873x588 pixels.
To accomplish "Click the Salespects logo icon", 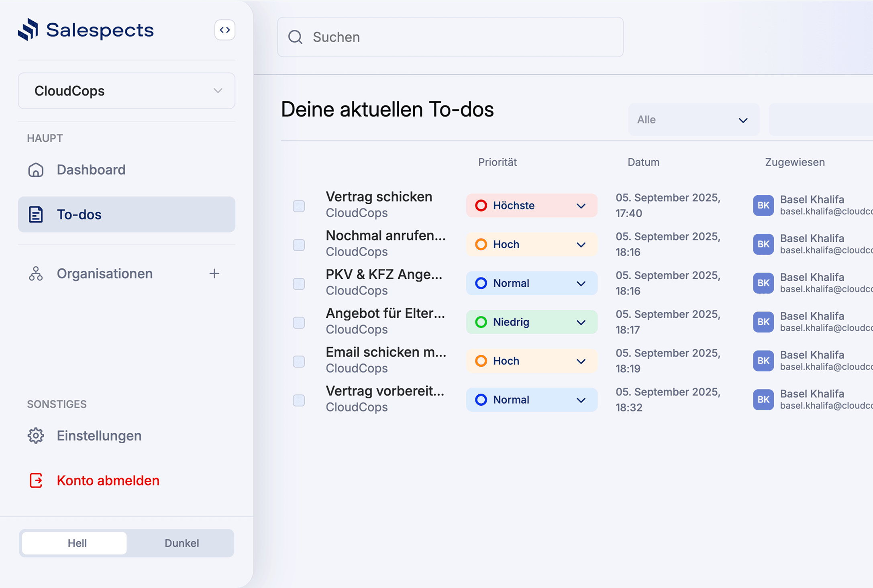I will pos(28,30).
